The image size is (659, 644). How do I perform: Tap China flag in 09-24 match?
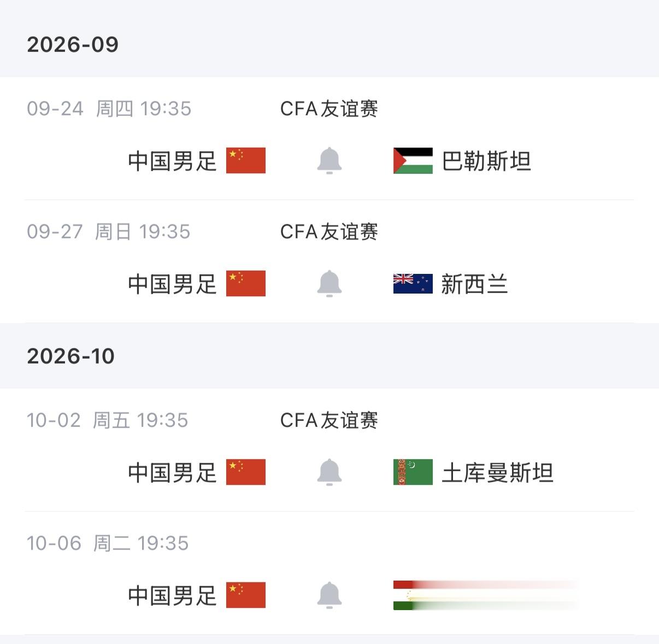(x=246, y=161)
